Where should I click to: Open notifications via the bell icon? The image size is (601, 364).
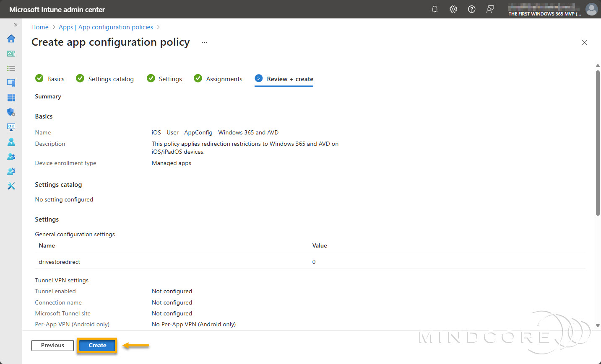[434, 9]
